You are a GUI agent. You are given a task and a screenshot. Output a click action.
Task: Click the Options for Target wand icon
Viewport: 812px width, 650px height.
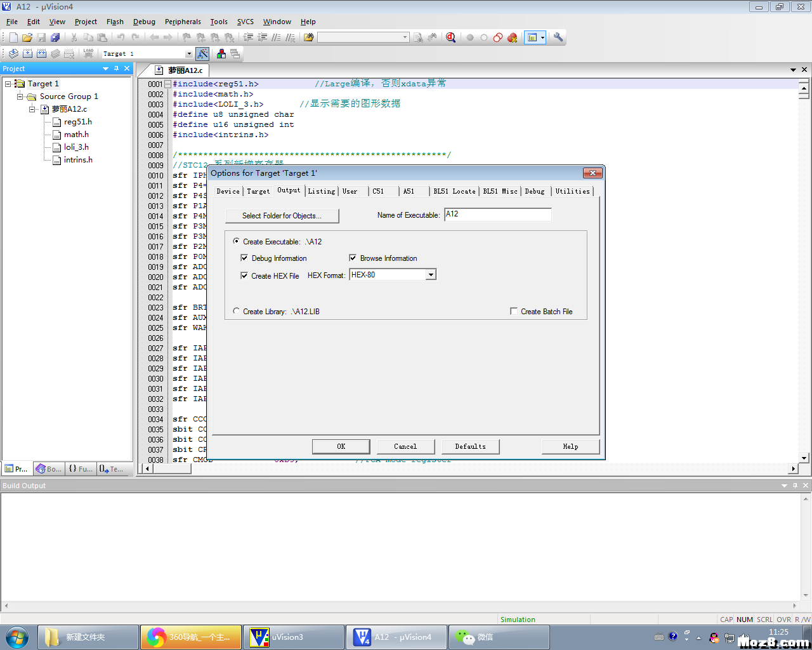pos(202,54)
